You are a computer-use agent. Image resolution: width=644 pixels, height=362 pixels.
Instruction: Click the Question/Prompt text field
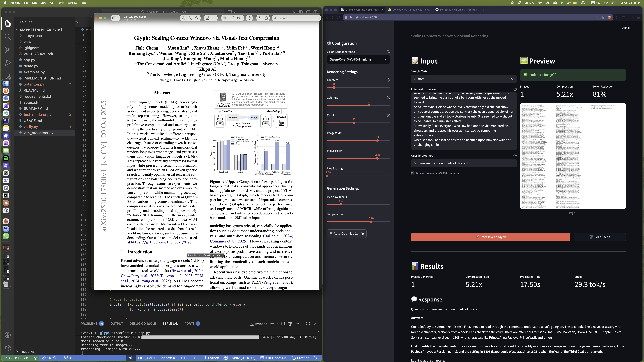point(464,163)
